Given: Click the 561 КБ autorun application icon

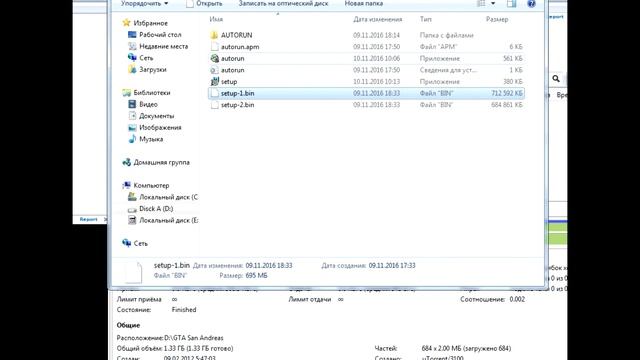Looking at the screenshot, I should coord(214,58).
